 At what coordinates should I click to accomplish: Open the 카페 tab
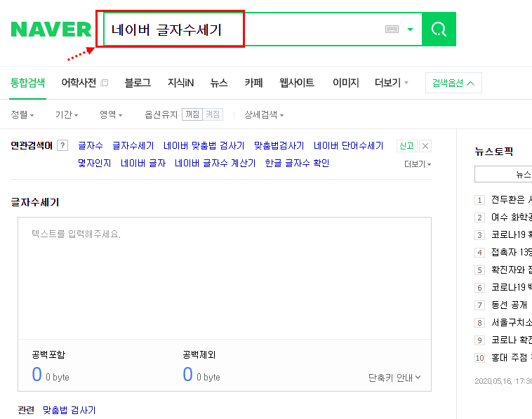click(x=253, y=83)
